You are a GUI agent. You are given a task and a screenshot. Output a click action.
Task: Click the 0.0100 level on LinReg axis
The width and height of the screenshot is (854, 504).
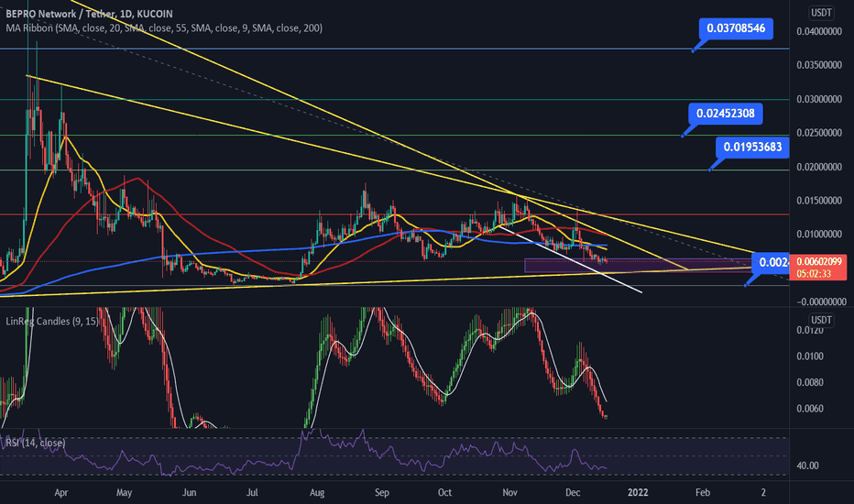[810, 356]
